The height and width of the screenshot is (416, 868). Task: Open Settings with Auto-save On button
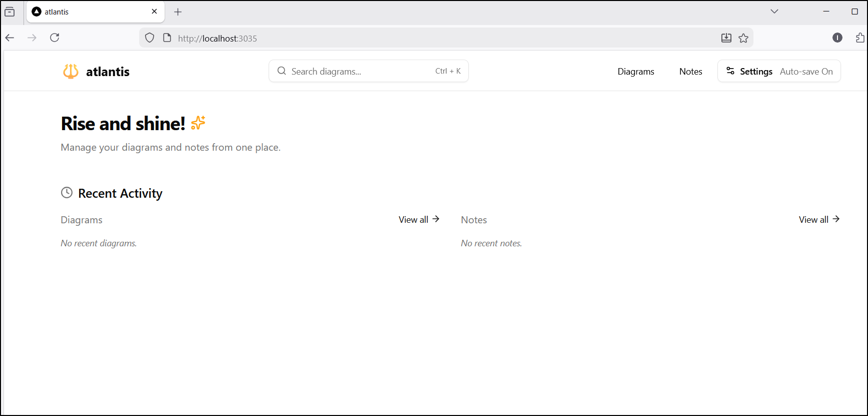pos(778,71)
